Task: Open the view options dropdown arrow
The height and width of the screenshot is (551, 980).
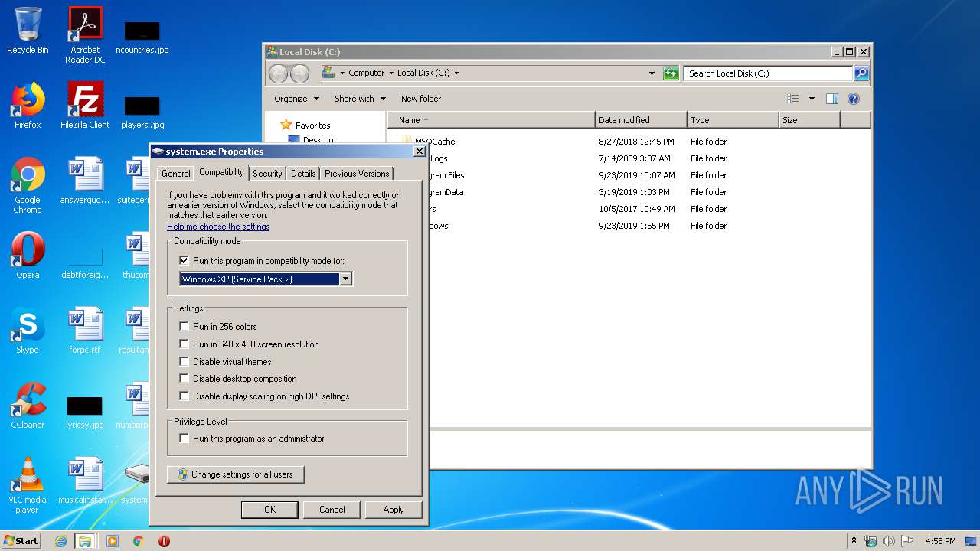Action: tap(811, 99)
